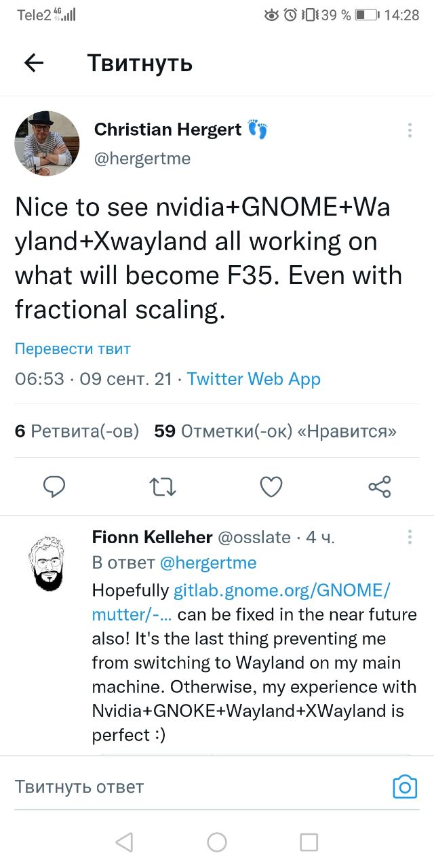This screenshot has height=868, width=434.
Task: Reply to Christian Hergert's tweet
Action: (x=54, y=486)
